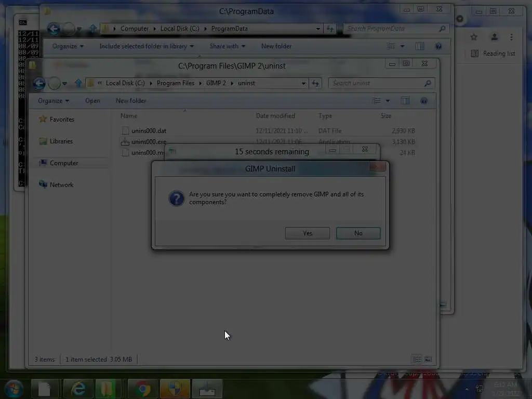
Task: Sort by the Type column
Action: coord(325,116)
